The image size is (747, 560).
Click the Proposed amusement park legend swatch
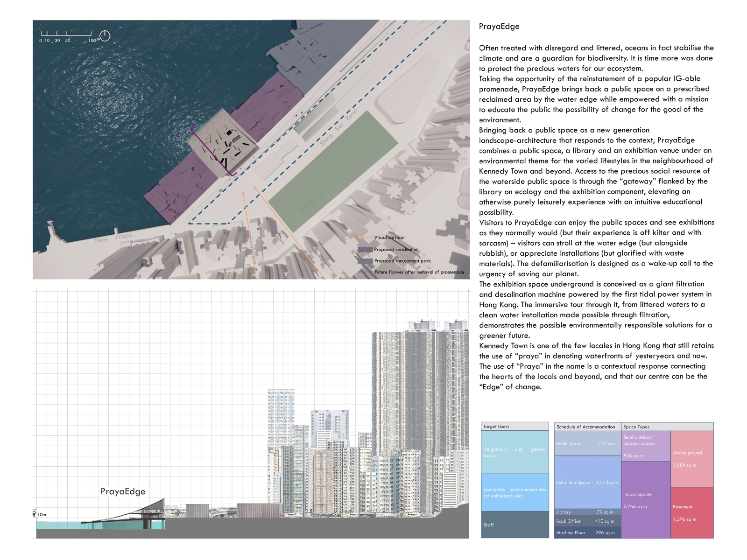(365, 261)
